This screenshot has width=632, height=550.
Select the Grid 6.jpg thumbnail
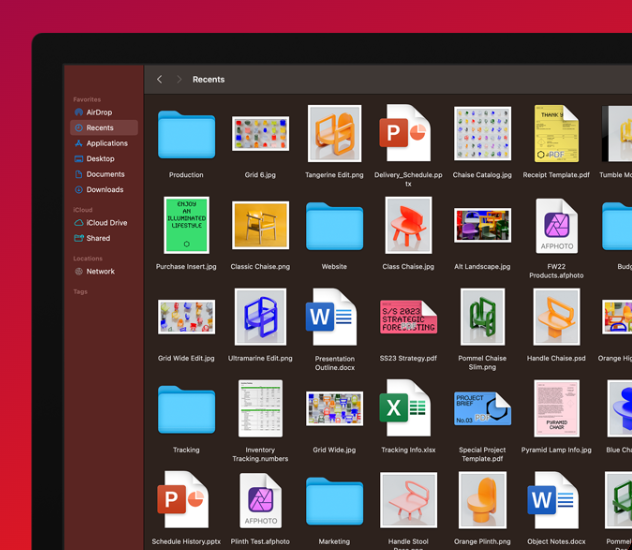260,134
